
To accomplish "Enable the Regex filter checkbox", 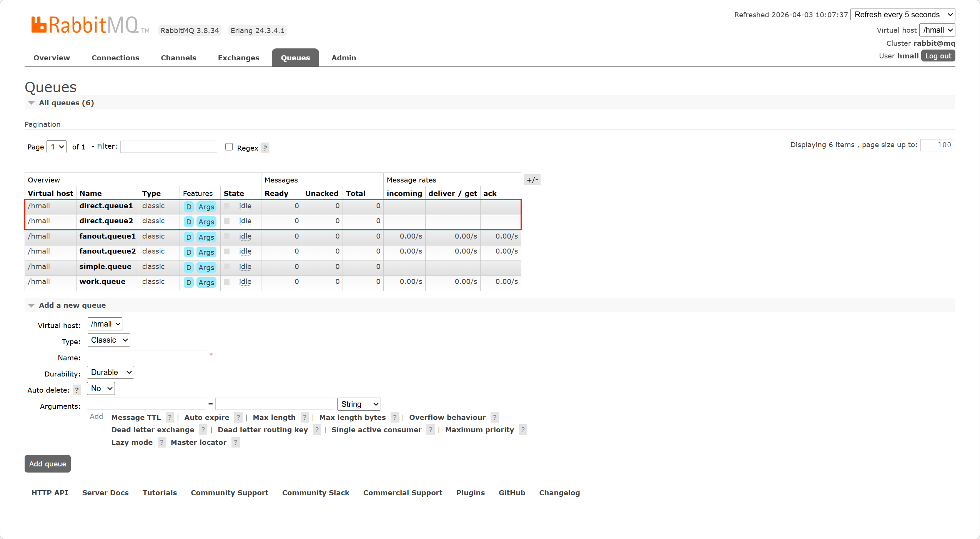I will click(229, 147).
